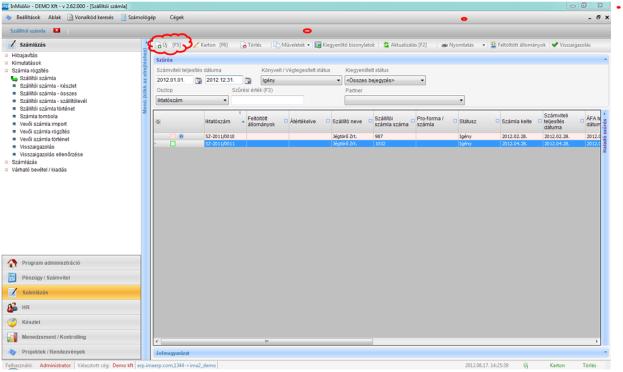Select the Számla tombola tree item

[x=39, y=116]
